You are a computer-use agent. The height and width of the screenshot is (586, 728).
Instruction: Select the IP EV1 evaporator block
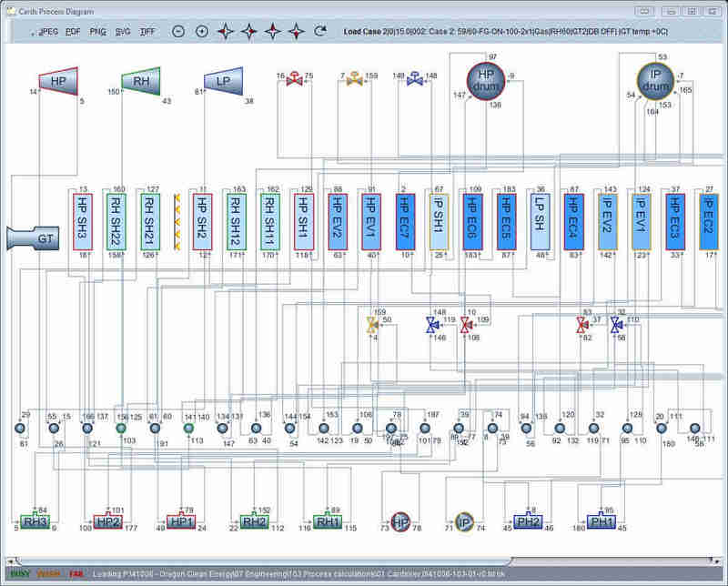(642, 222)
